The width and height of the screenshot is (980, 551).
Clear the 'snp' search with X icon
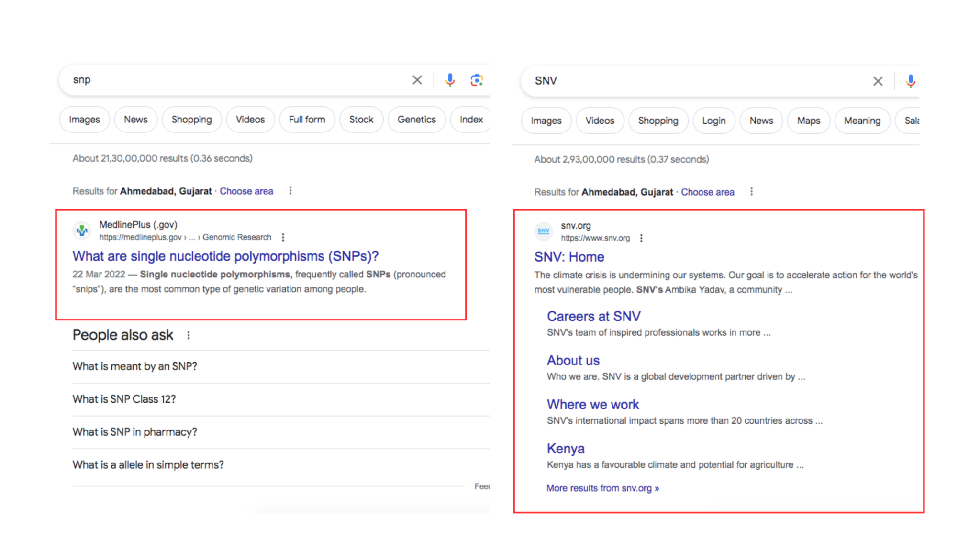[x=417, y=80]
